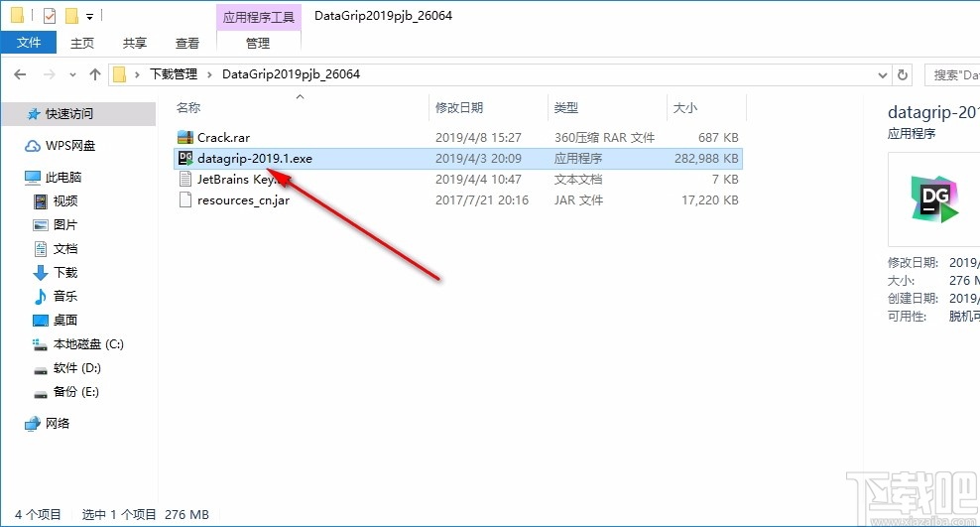The height and width of the screenshot is (527, 980).
Task: Sort files by 类型 column header
Action: click(x=565, y=107)
